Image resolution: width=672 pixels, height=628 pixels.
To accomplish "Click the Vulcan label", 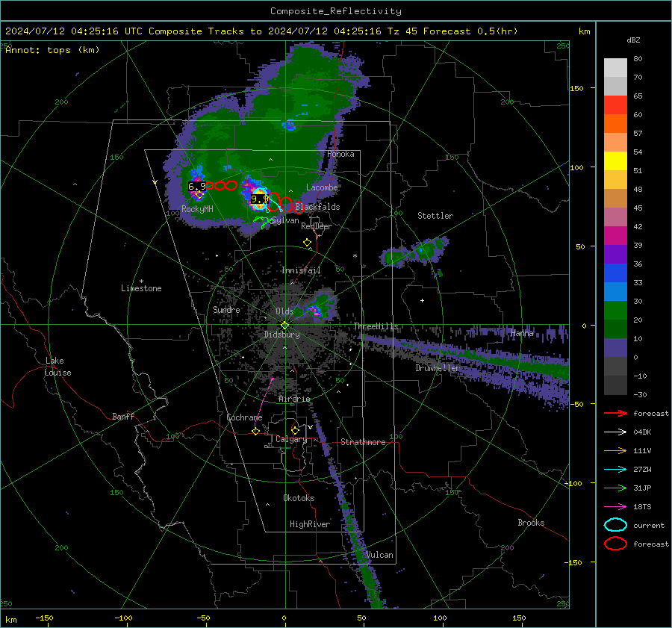I will 379,555.
